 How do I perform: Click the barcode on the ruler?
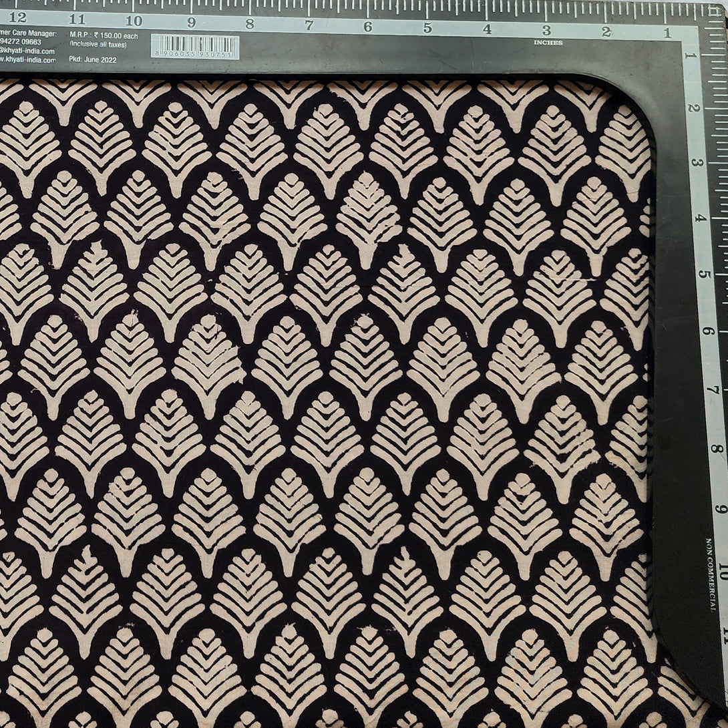click(194, 47)
